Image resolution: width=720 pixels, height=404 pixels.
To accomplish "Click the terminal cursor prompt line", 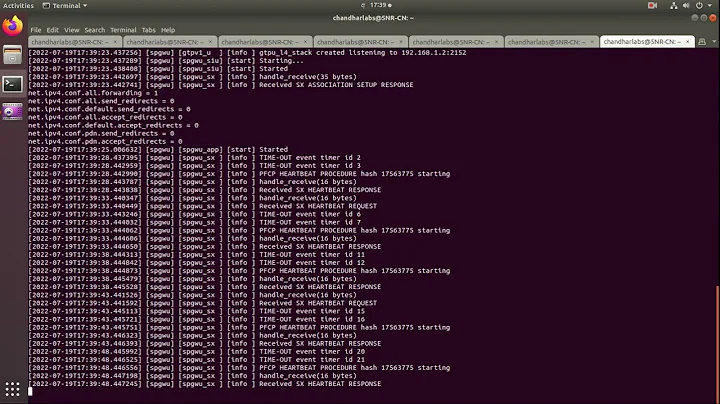I will (x=30, y=392).
